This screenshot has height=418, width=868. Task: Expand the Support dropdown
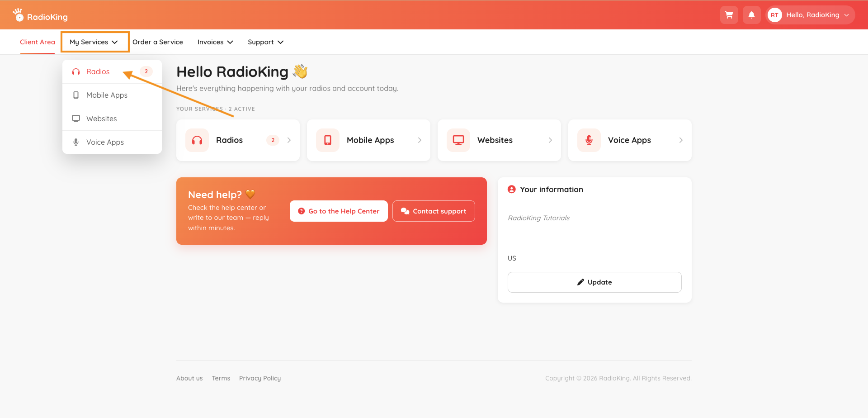pyautogui.click(x=266, y=42)
